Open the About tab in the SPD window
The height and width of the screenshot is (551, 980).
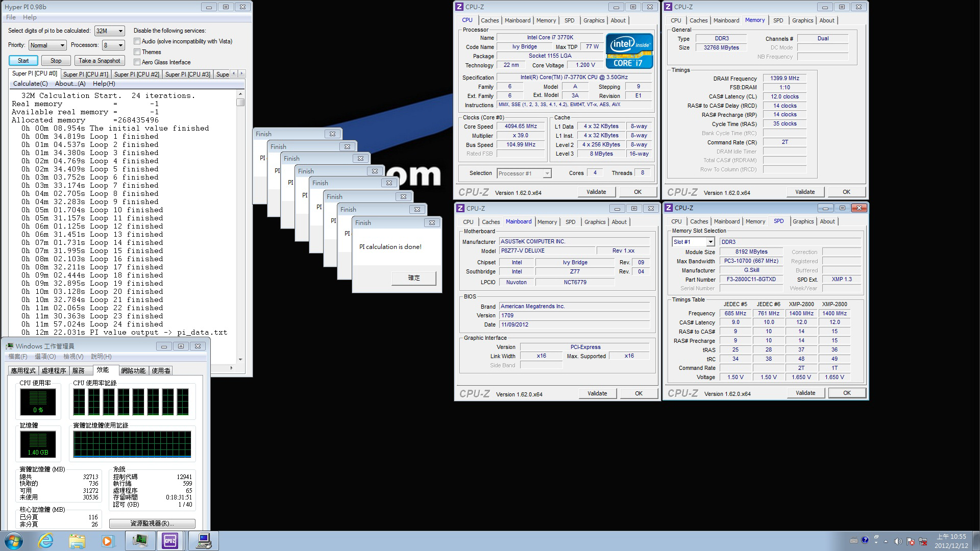click(827, 221)
